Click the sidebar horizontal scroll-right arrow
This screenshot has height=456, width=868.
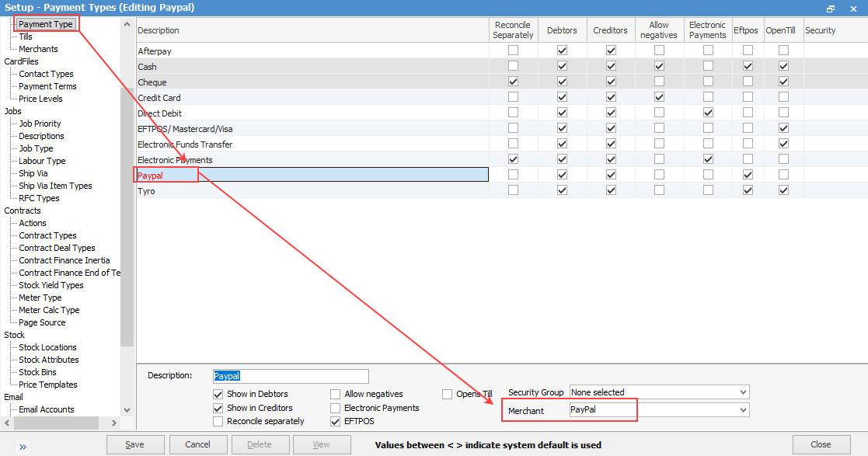click(113, 423)
